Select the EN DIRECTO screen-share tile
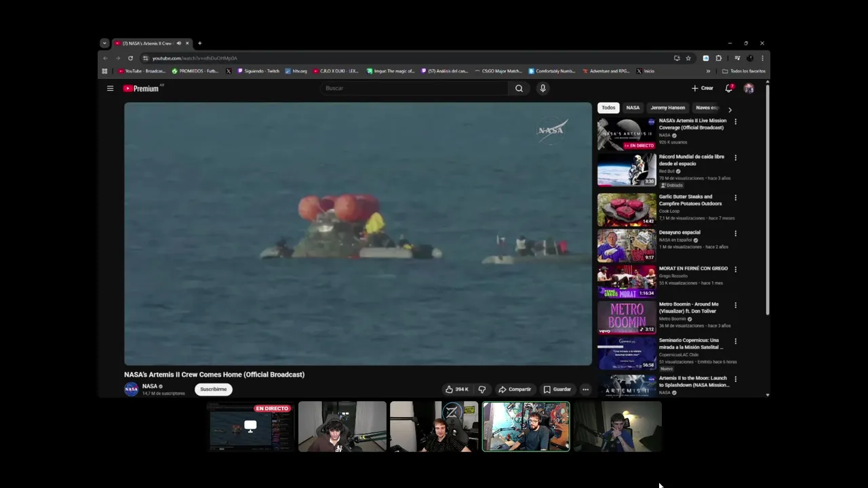Image resolution: width=868 pixels, height=488 pixels. 250,426
